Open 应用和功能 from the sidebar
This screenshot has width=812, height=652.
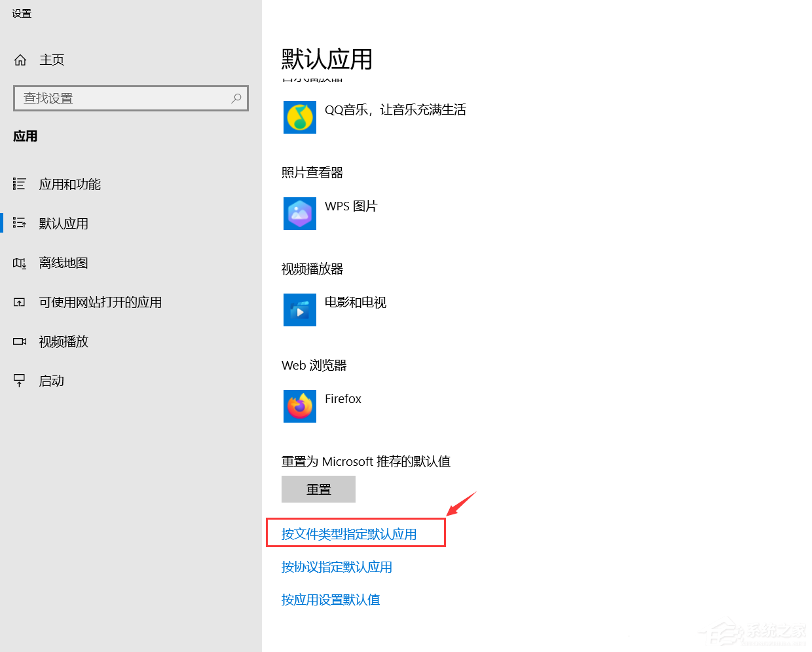pyautogui.click(x=69, y=184)
